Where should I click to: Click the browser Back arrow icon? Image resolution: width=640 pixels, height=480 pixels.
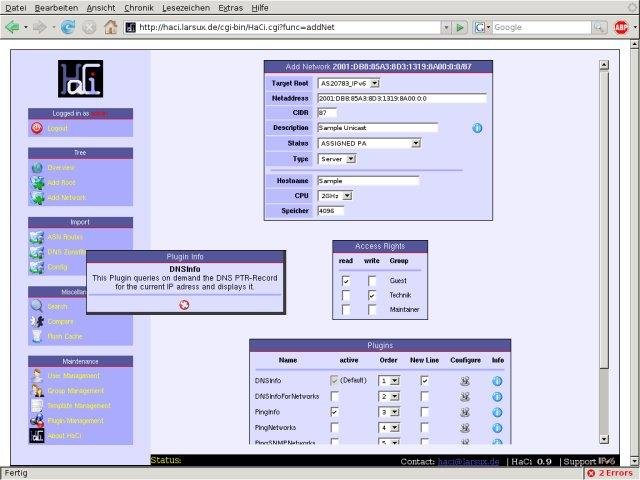point(13,27)
